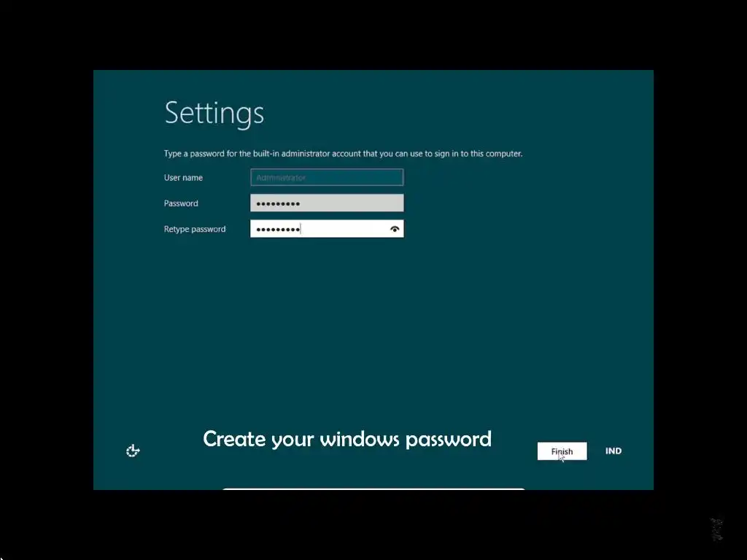Open the IND input language indicator

613,451
